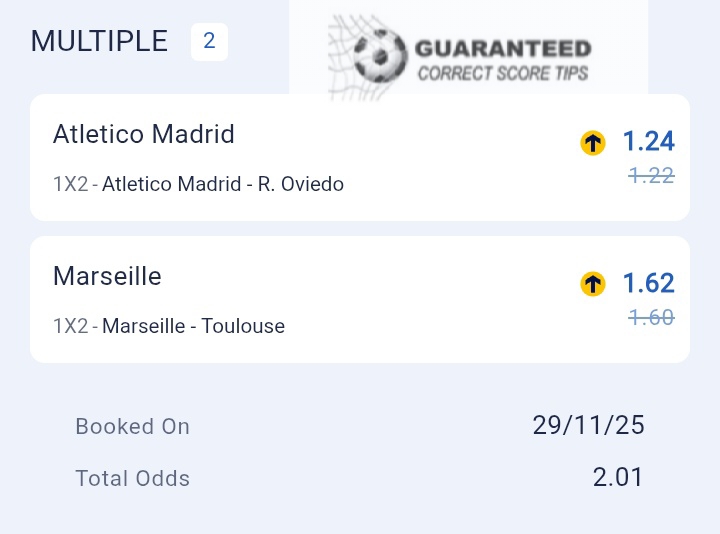
Task: Click the Marseille - Toulouse match text
Action: (193, 326)
